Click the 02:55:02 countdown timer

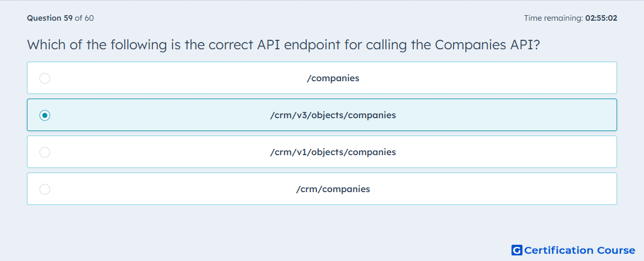(x=601, y=18)
